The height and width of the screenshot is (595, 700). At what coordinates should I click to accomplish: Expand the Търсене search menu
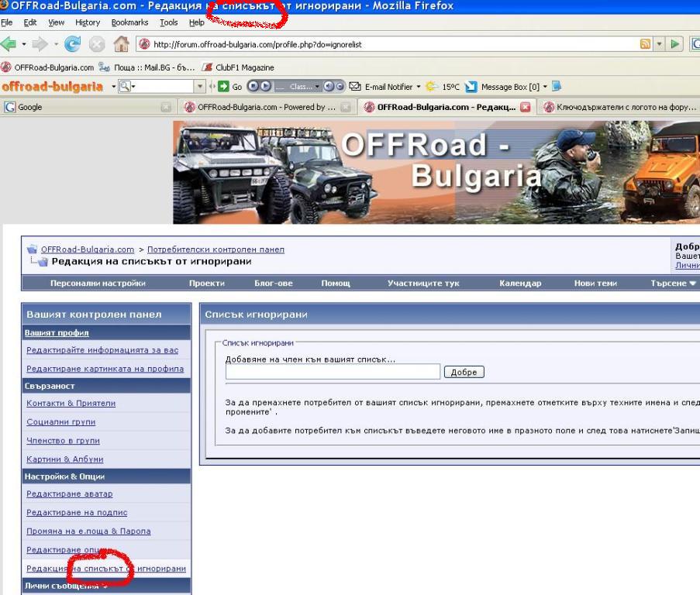673,284
